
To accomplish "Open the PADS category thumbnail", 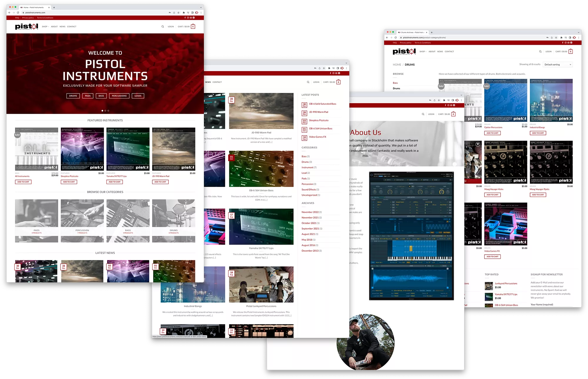I will (36, 221).
